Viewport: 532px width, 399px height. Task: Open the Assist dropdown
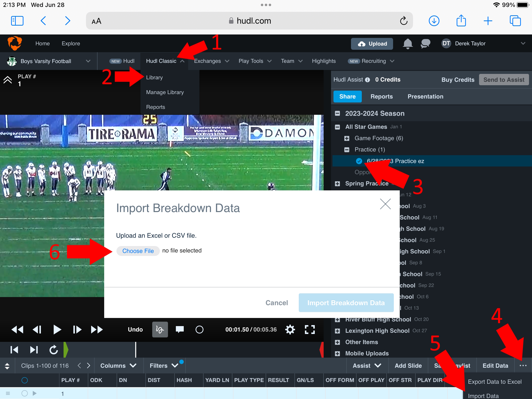point(367,366)
